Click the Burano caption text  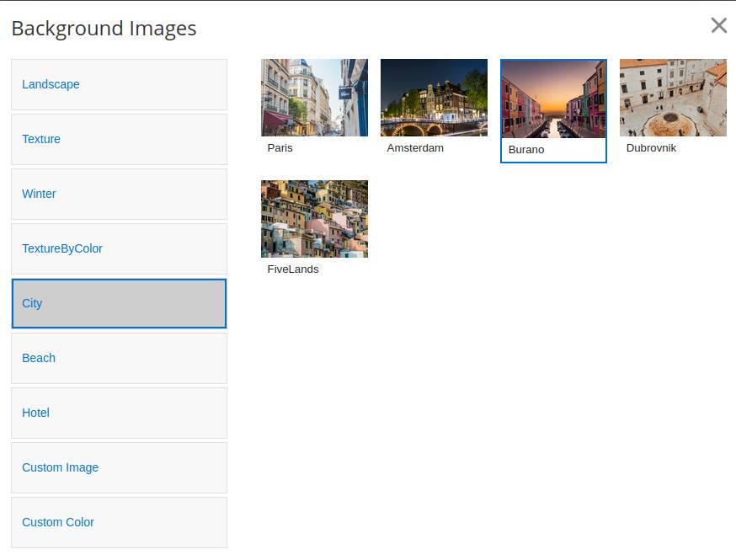click(526, 150)
